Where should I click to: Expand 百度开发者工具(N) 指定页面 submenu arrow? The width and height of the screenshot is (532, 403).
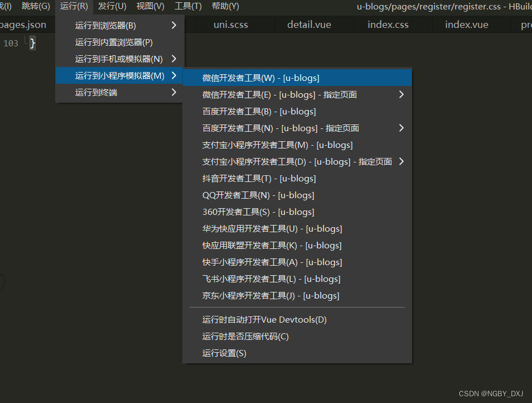tap(401, 128)
